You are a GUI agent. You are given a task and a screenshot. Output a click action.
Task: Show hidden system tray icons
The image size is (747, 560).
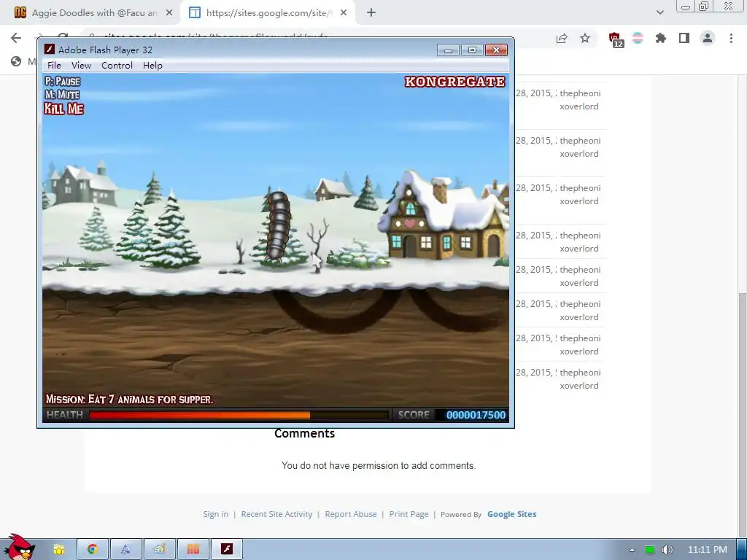pyautogui.click(x=632, y=550)
